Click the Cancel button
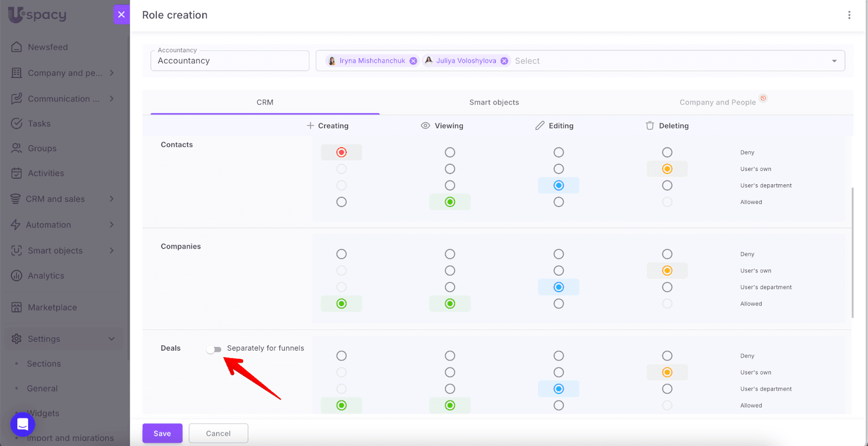Screen dimensions: 868x446 218,434
